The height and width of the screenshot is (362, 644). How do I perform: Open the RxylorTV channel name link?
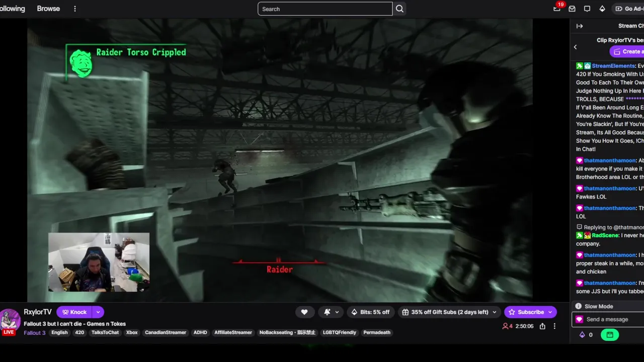click(38, 312)
